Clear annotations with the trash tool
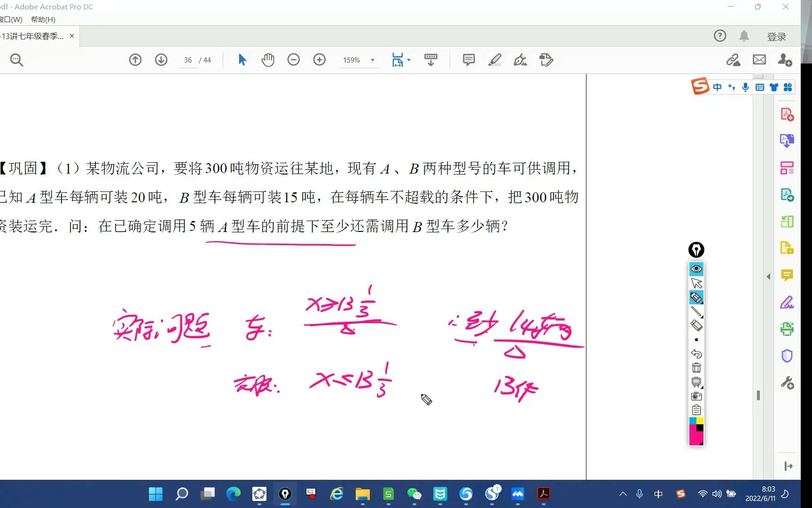812x508 pixels. tap(696, 367)
